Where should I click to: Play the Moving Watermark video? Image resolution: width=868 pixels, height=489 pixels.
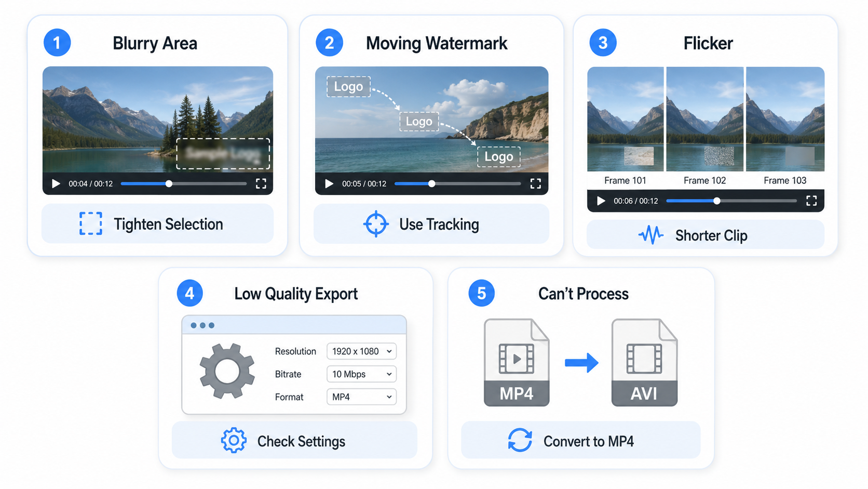[x=329, y=183]
